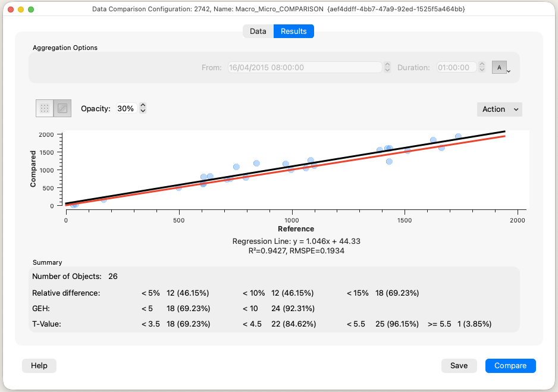This screenshot has width=558, height=392.
Task: Click the Compared axis label
Action: pos(33,168)
